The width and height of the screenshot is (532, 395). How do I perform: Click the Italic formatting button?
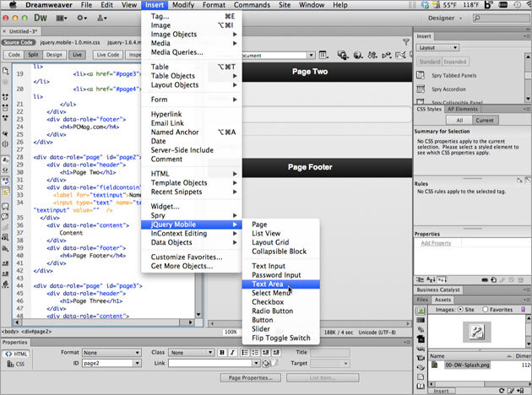(x=232, y=353)
